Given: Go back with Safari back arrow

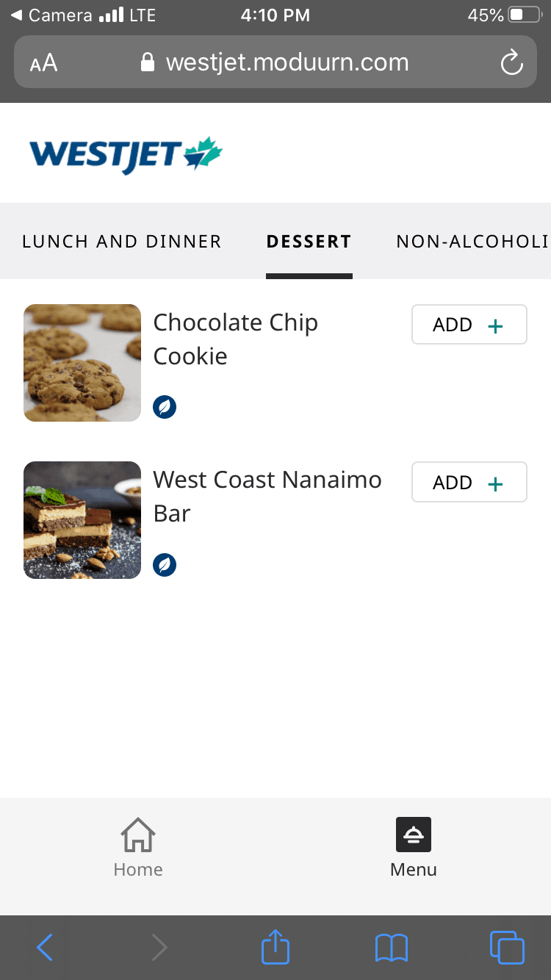Looking at the screenshot, I should tap(45, 948).
